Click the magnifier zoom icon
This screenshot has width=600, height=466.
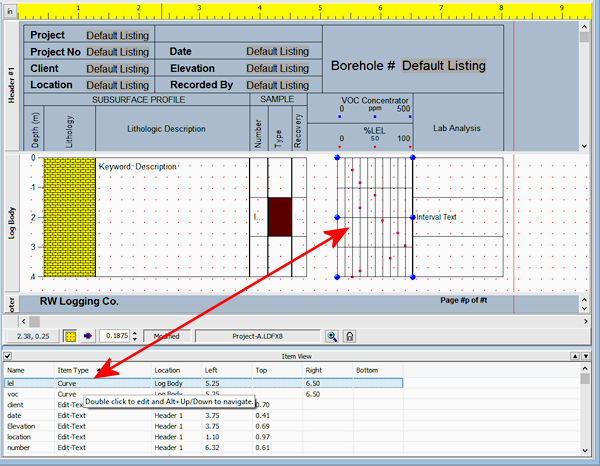click(x=333, y=337)
